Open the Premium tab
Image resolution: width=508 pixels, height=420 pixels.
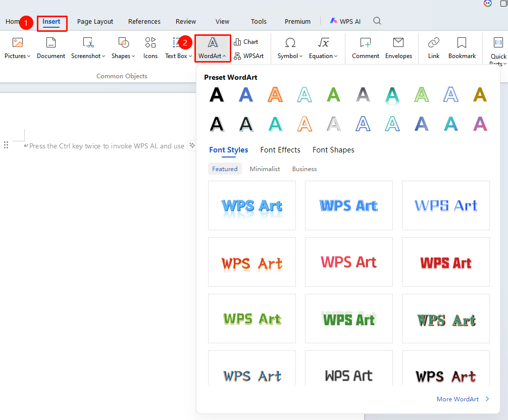click(297, 21)
